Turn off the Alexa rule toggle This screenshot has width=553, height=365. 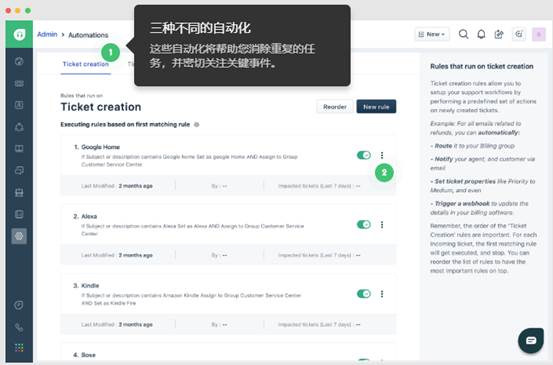tap(364, 224)
